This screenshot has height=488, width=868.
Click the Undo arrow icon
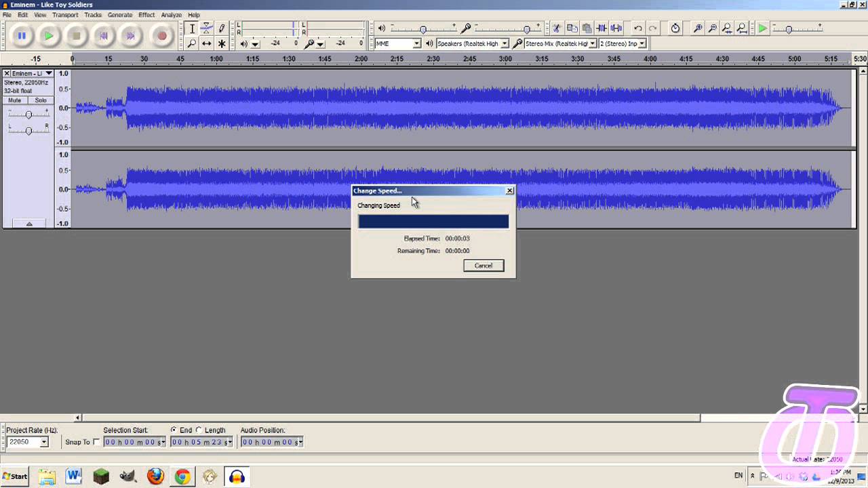pos(638,28)
